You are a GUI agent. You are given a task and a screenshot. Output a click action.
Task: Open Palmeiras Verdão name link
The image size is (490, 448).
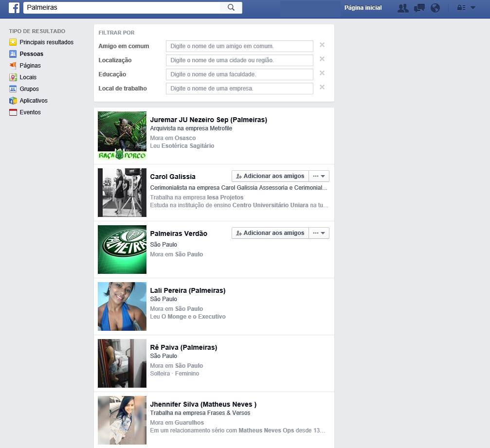point(179,233)
